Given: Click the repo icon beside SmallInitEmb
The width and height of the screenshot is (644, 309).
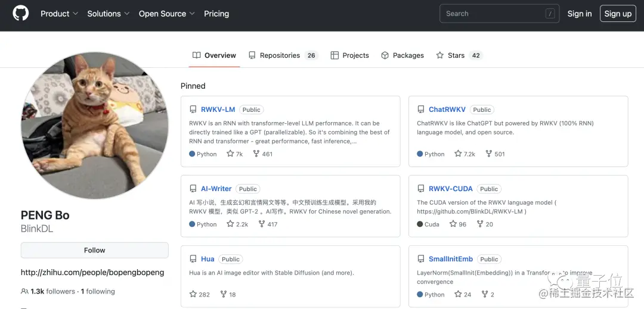Looking at the screenshot, I should pos(420,259).
